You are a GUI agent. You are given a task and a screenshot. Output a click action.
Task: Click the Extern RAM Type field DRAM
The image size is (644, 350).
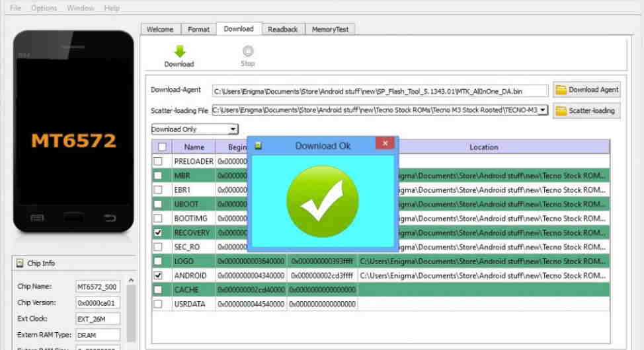(98, 335)
